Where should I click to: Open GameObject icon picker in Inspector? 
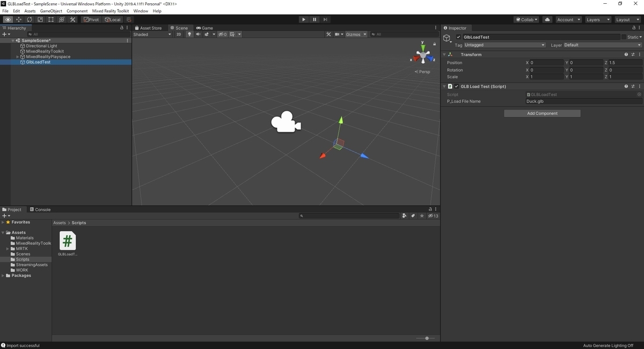(447, 39)
